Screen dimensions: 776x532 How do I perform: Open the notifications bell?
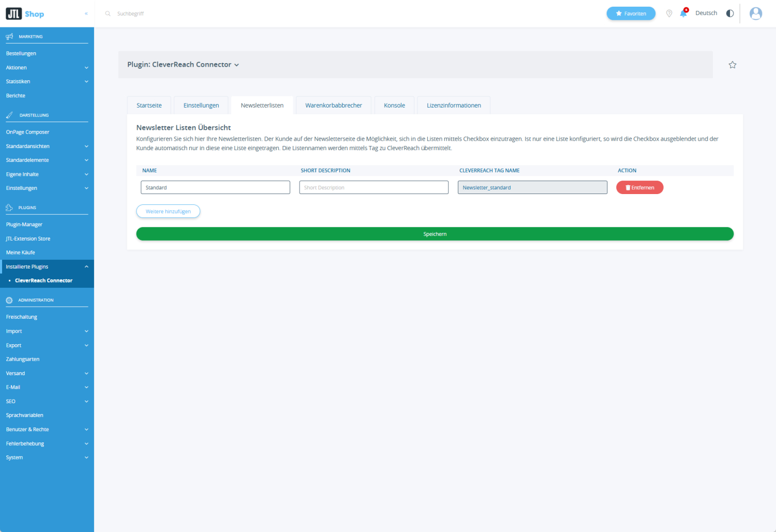pyautogui.click(x=683, y=13)
